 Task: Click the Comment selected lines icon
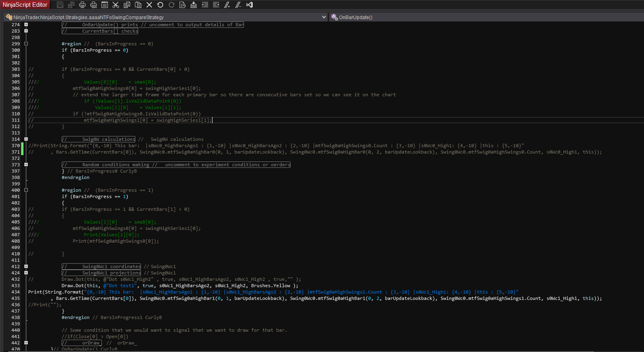[227, 5]
